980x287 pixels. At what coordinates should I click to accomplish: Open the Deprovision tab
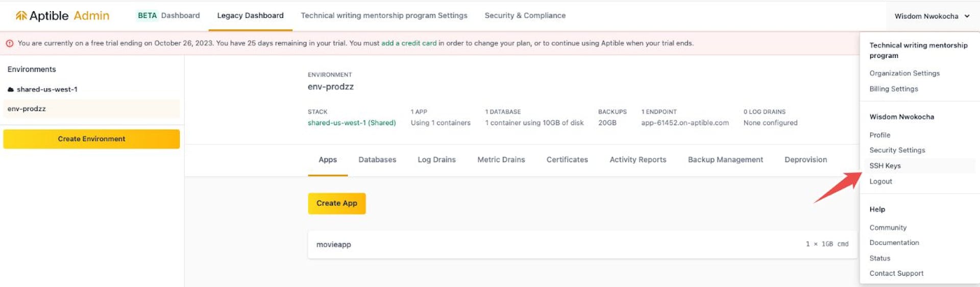click(x=805, y=160)
